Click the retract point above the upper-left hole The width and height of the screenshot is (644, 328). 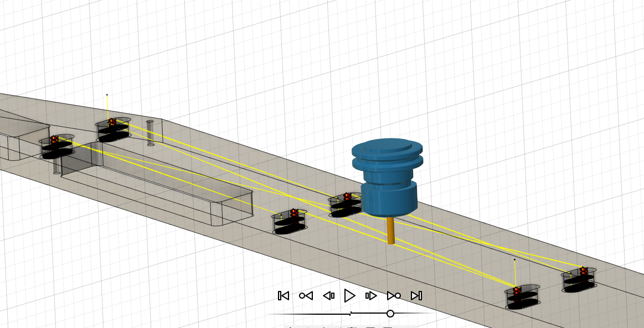click(x=107, y=95)
